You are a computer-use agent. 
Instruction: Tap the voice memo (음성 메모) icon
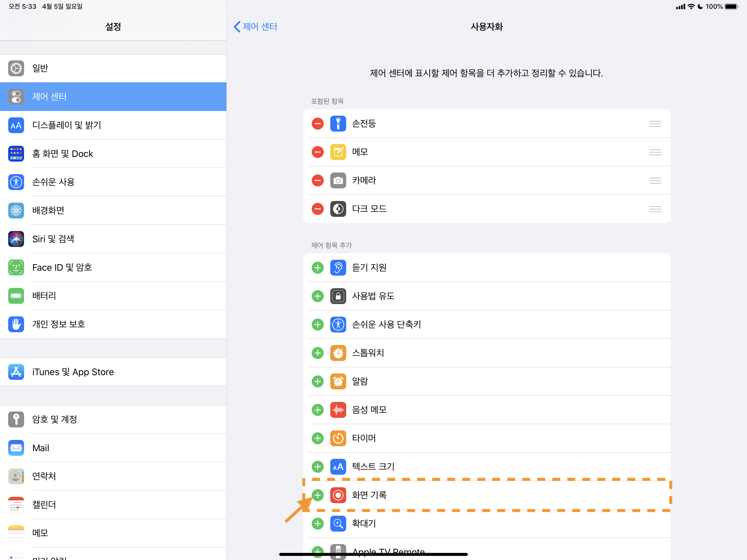pyautogui.click(x=338, y=410)
